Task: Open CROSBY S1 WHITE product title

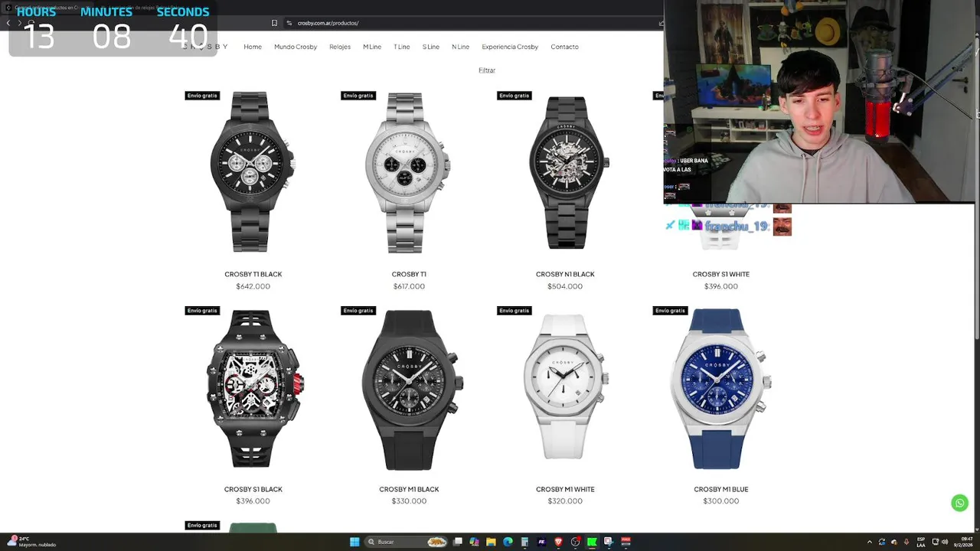Action: click(x=721, y=274)
